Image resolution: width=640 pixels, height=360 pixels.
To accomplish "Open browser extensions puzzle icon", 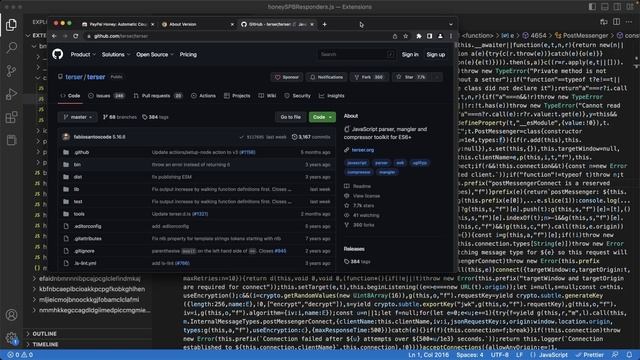I will point(419,36).
